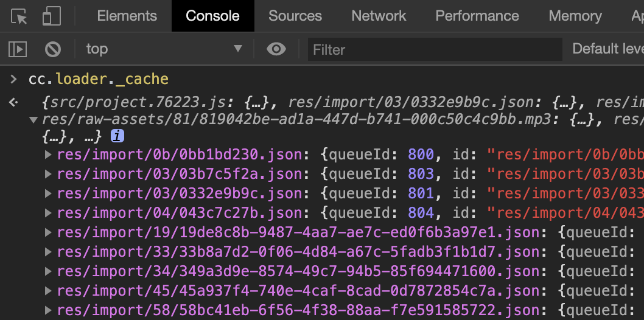Expand the res/import/0b/0bb1bd230.json entry
The image size is (644, 320).
49,155
